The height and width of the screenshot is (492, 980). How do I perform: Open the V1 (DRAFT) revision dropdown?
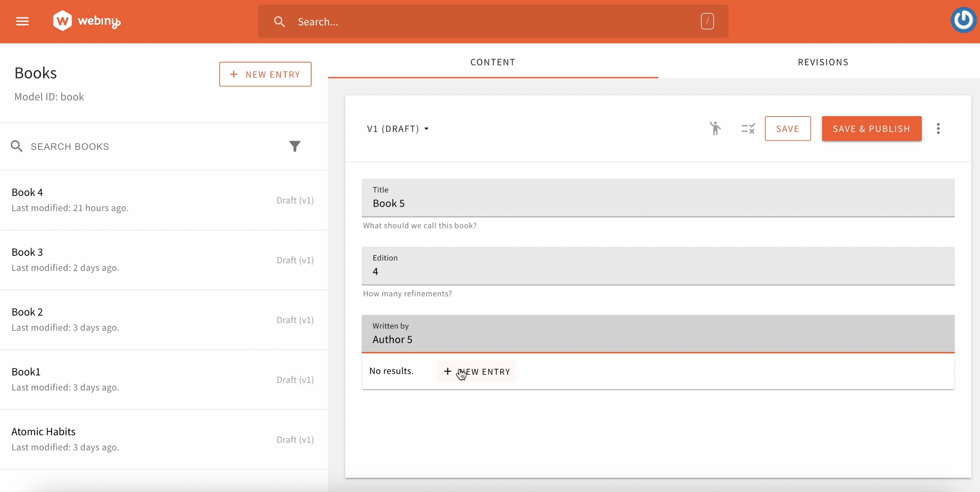[397, 128]
